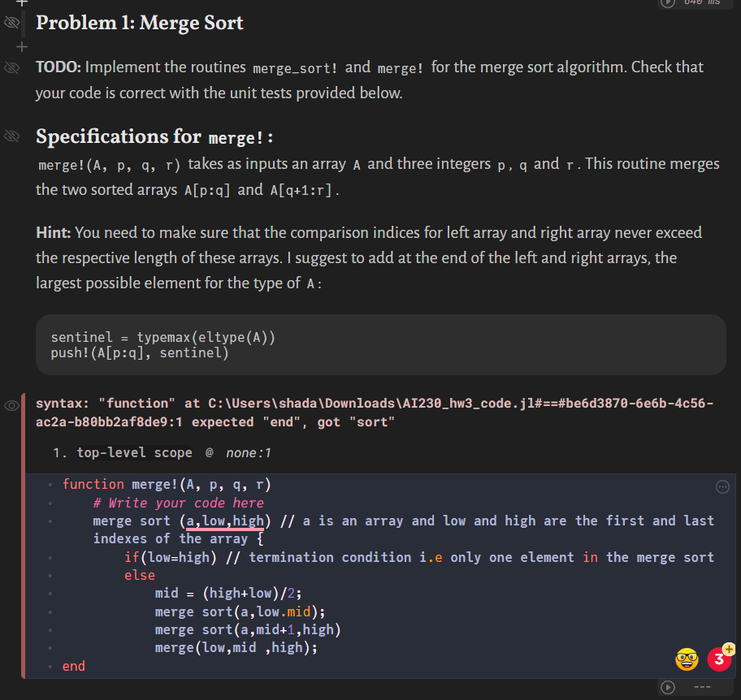The image size is (741, 700).
Task: Click the nerd face emoji button
Action: click(687, 659)
